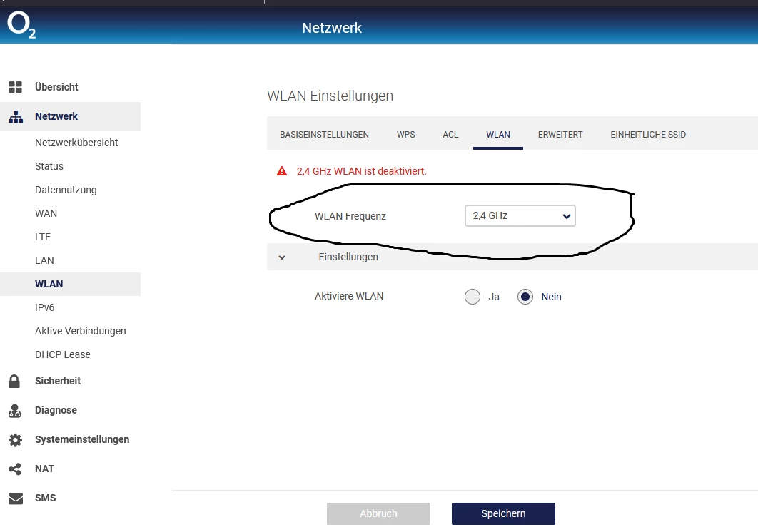Viewport: 758px width, 532px height.
Task: Open the Aktive Verbindungen page
Action: pyautogui.click(x=80, y=331)
